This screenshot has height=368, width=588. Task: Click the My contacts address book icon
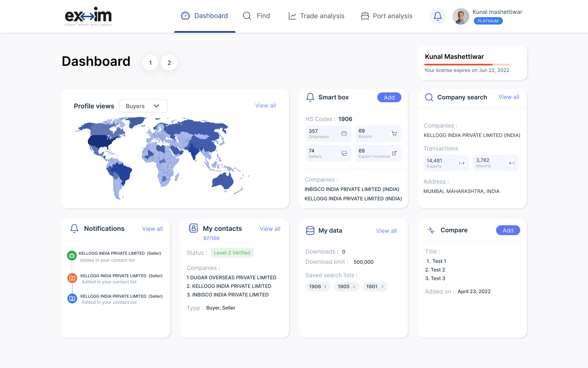tap(193, 228)
